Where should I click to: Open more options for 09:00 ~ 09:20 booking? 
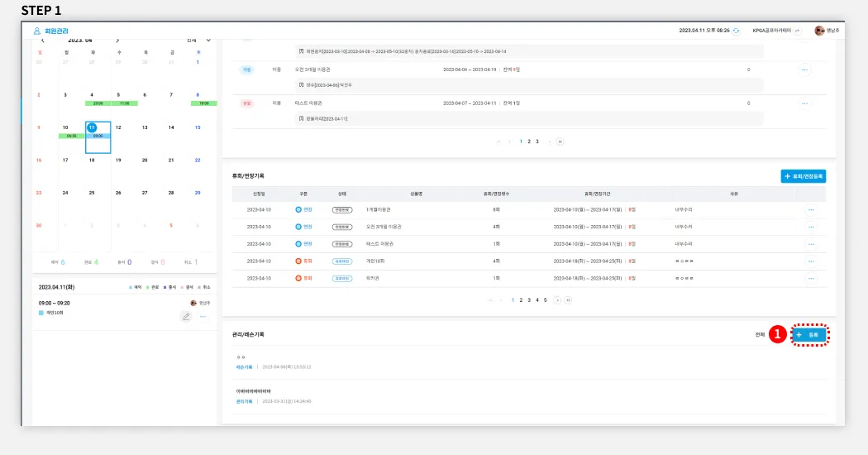203,317
